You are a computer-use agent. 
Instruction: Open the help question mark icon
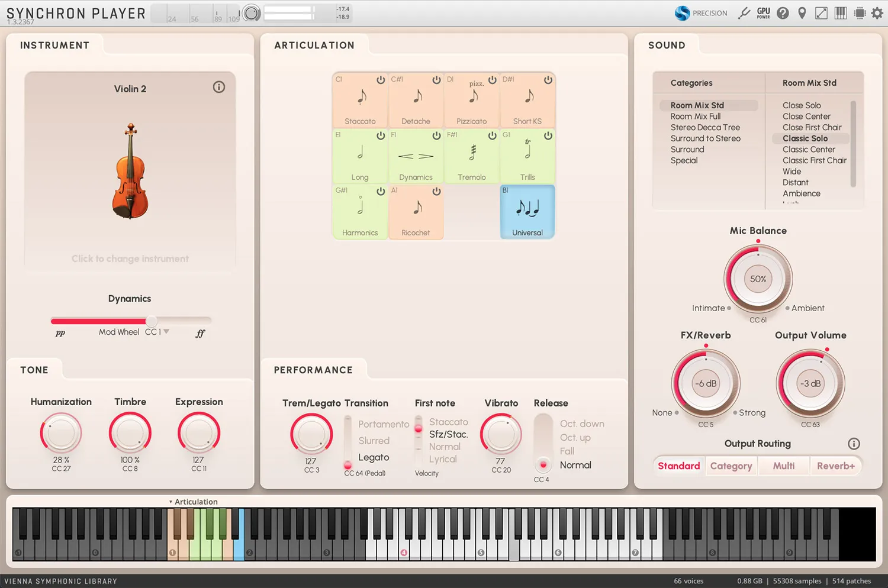click(783, 13)
